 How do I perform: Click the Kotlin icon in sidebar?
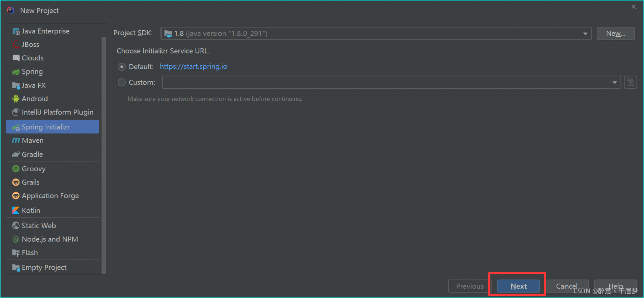(16, 211)
